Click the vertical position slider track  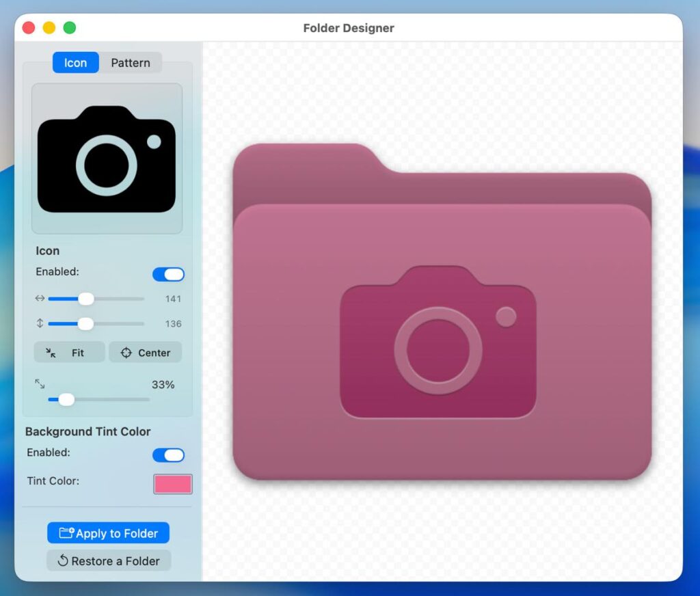click(x=116, y=323)
